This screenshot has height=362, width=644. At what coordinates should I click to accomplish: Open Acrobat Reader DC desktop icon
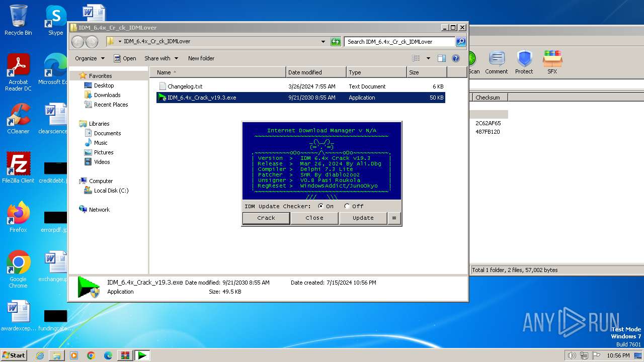(x=18, y=72)
